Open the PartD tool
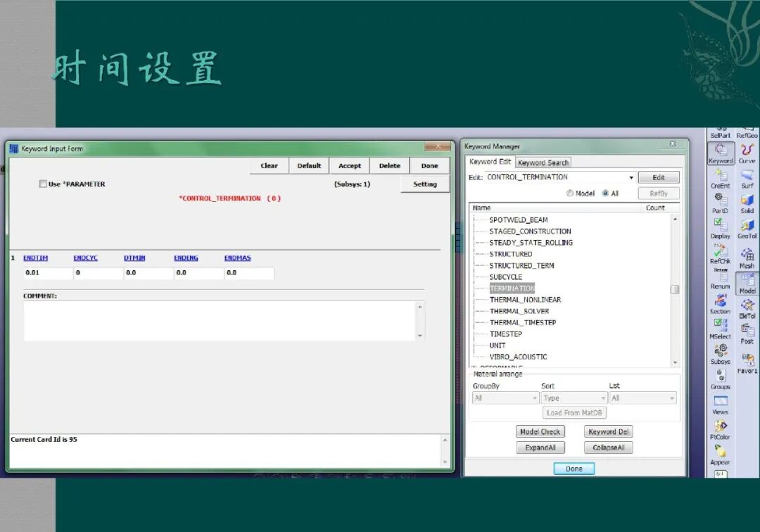 [x=721, y=204]
